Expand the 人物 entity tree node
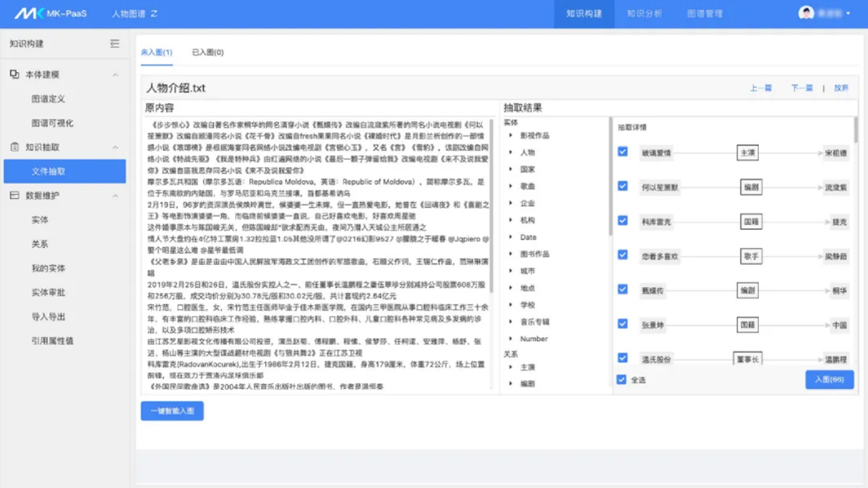The height and width of the screenshot is (488, 868). (x=511, y=152)
